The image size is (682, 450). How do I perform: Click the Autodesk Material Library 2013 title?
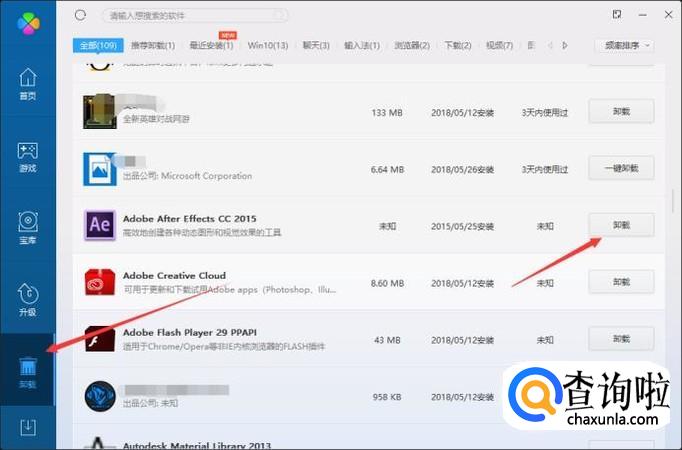[197, 445]
